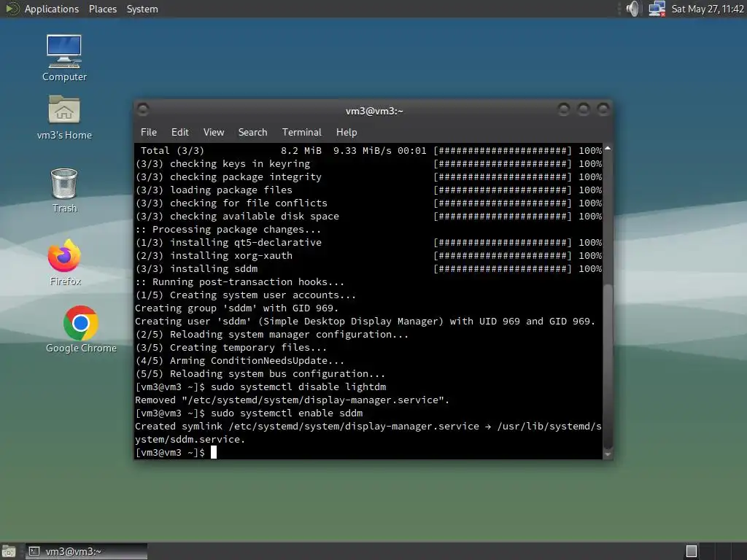Open the Trash desktop icon
Screen dimensions: 747x560
click(x=64, y=190)
